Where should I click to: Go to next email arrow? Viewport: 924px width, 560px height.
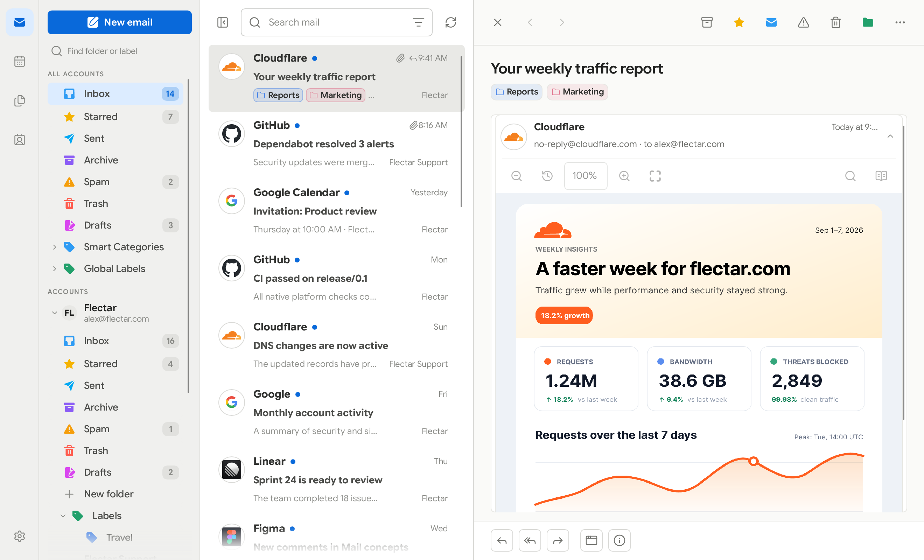(x=562, y=22)
